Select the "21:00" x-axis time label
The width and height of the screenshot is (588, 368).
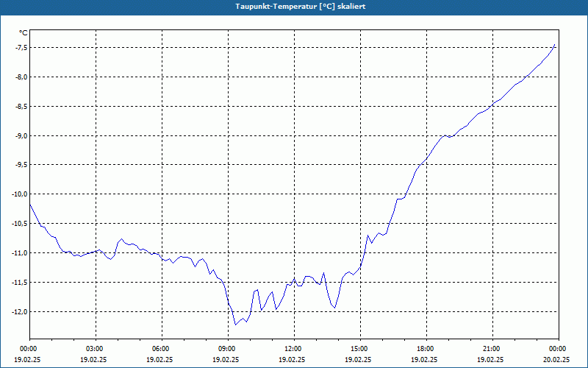pyautogui.click(x=490, y=349)
